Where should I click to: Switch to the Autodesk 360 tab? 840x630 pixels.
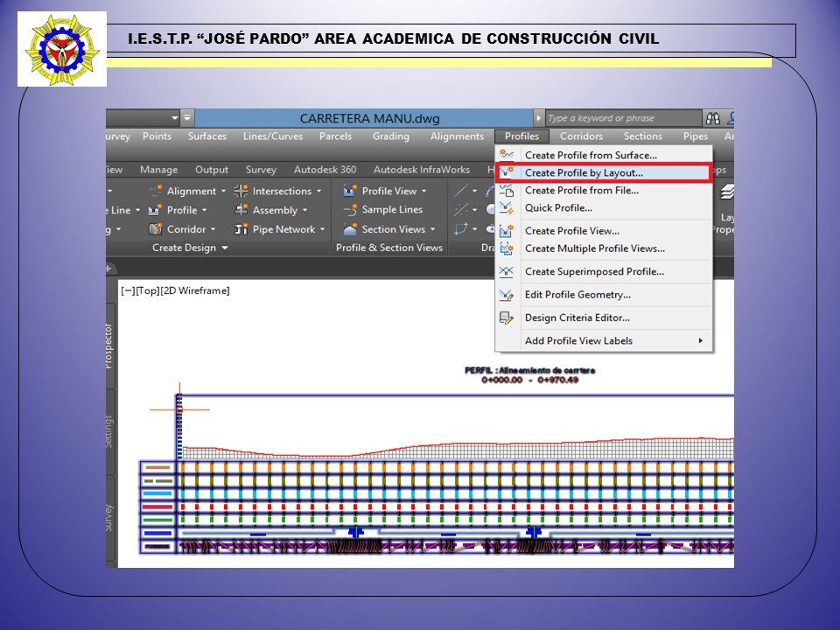pyautogui.click(x=325, y=170)
